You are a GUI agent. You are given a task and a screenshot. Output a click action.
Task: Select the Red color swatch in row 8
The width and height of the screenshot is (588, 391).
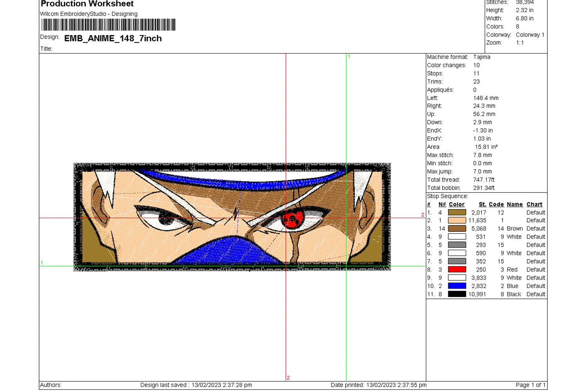click(x=457, y=270)
